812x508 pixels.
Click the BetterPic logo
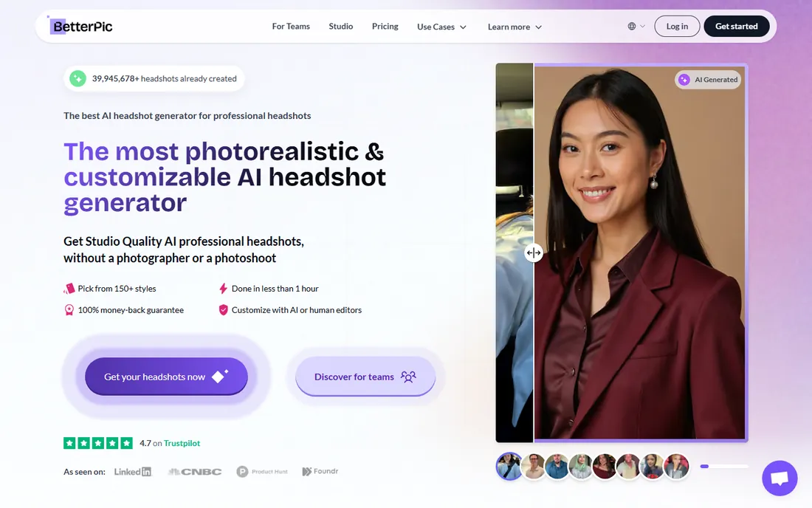(80, 26)
